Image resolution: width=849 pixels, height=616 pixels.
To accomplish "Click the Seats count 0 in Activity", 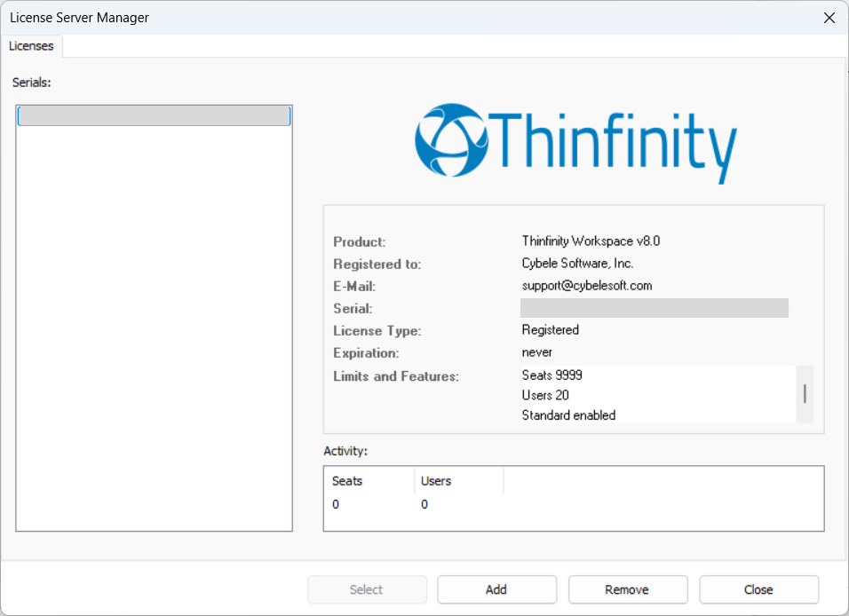I will [x=336, y=504].
